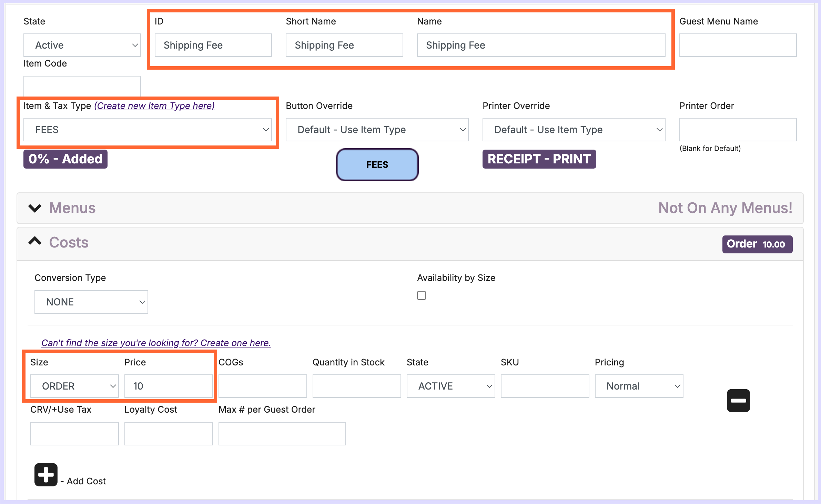Open the Printer Override dropdown
This screenshot has height=504, width=821.
[x=574, y=130]
